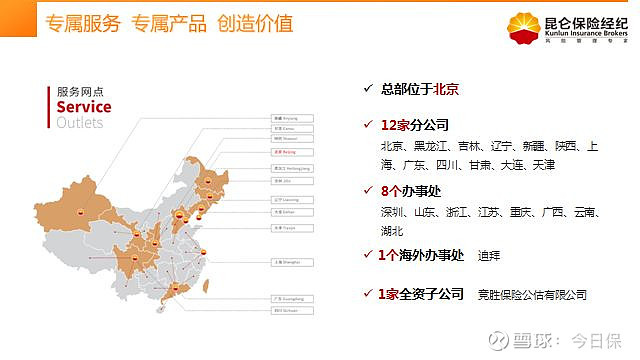Click the Guangdong marker on the map
This screenshot has height=360, width=640.
point(176,288)
